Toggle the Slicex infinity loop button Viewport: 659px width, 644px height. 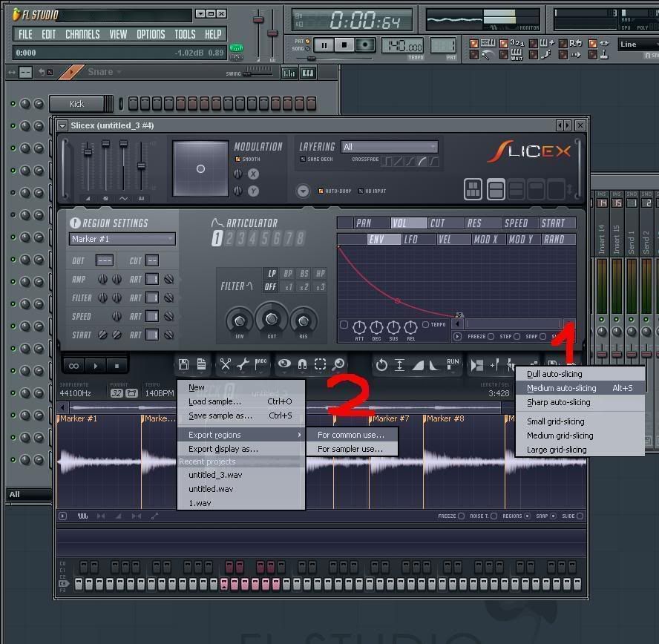tap(74, 366)
